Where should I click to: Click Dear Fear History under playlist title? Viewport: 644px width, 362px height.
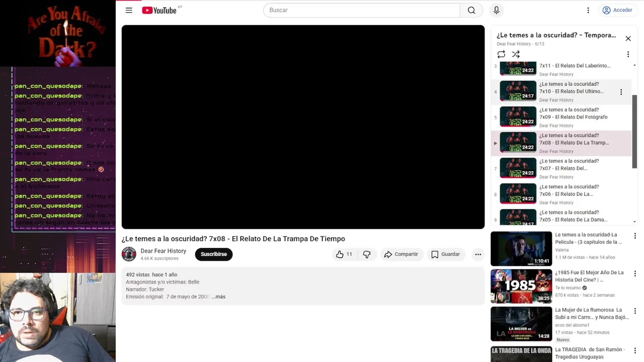coord(514,44)
